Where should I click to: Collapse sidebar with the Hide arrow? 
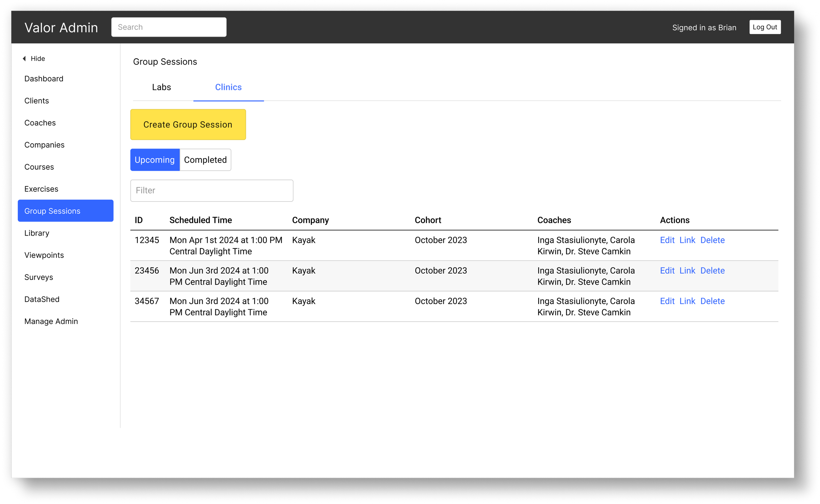point(34,59)
